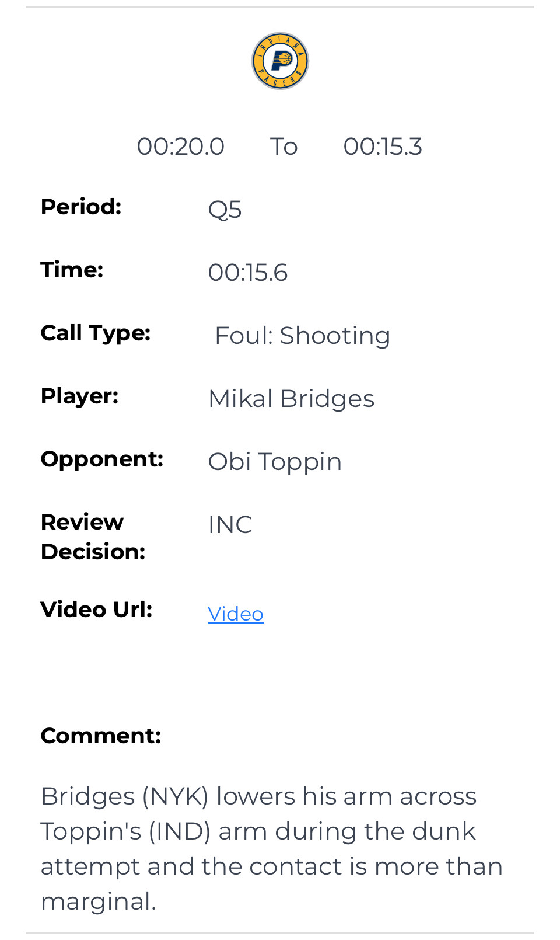Screen dimensions: 560x940
Task: Click the Opponent label
Action: tap(102, 459)
